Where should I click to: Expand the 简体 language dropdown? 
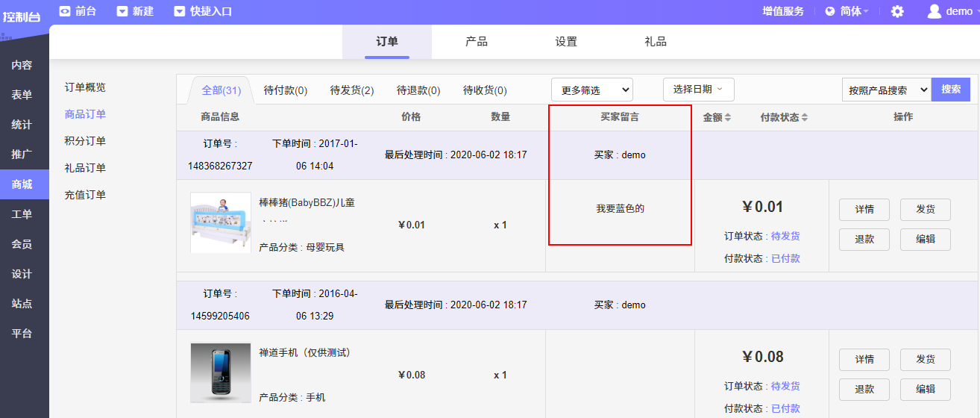coord(854,12)
